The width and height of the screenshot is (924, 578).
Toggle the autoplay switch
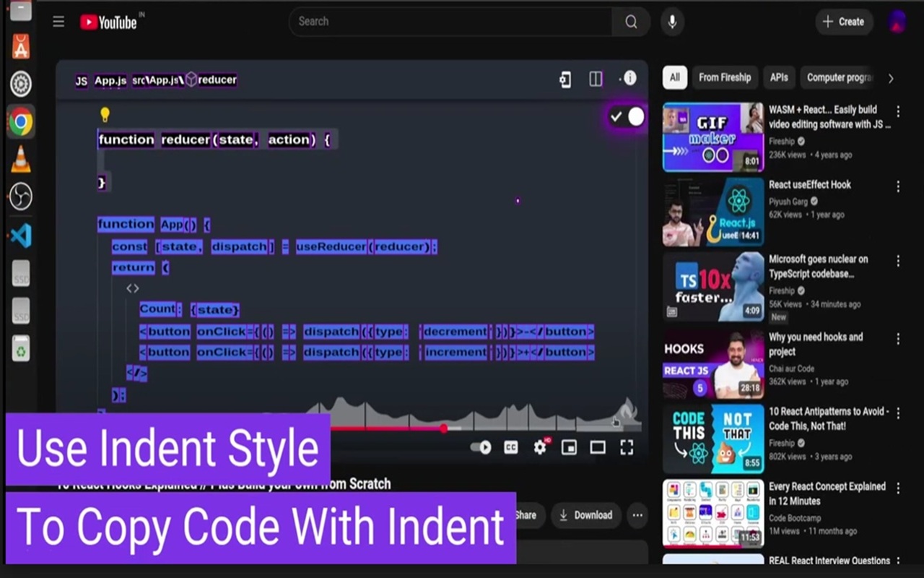point(481,447)
